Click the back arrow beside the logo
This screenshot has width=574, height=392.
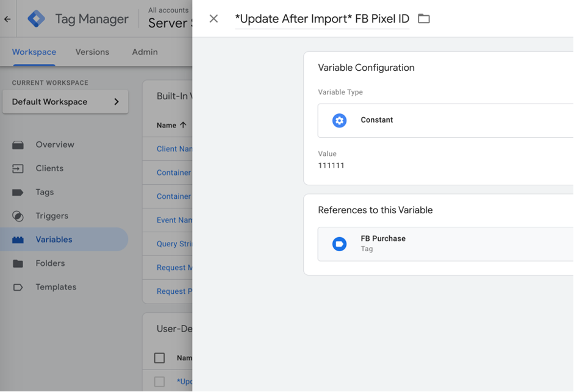[x=7, y=19]
